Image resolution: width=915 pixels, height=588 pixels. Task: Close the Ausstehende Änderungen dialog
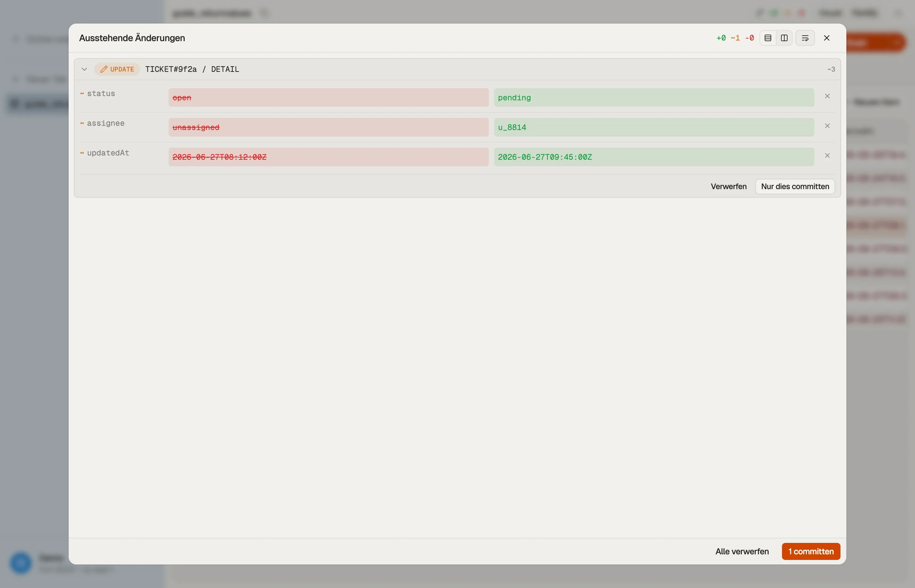pyautogui.click(x=827, y=38)
